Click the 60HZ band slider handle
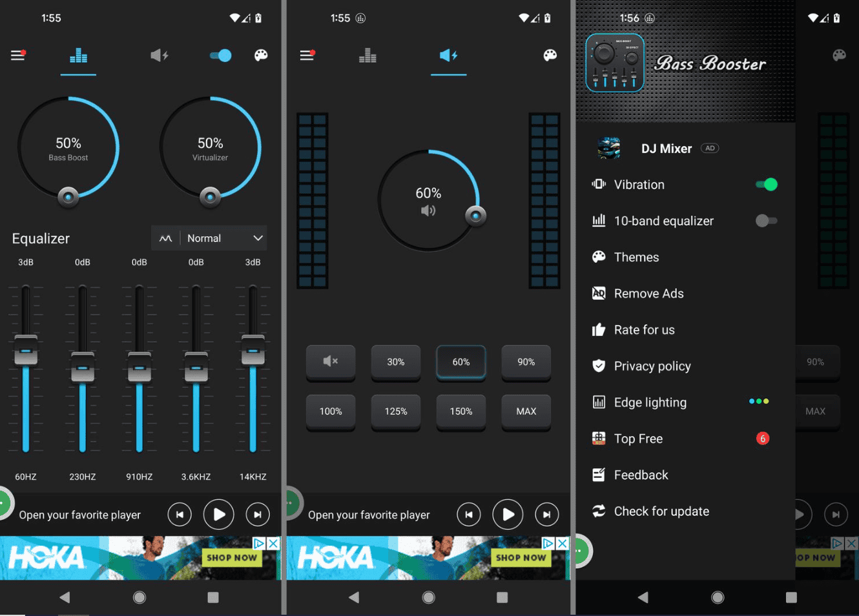 [x=26, y=350]
